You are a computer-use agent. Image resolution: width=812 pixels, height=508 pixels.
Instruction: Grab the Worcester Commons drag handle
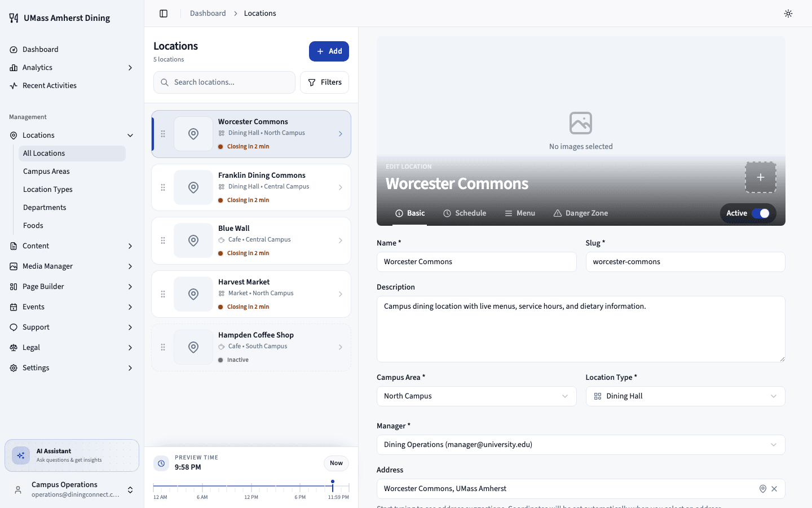[x=163, y=134]
